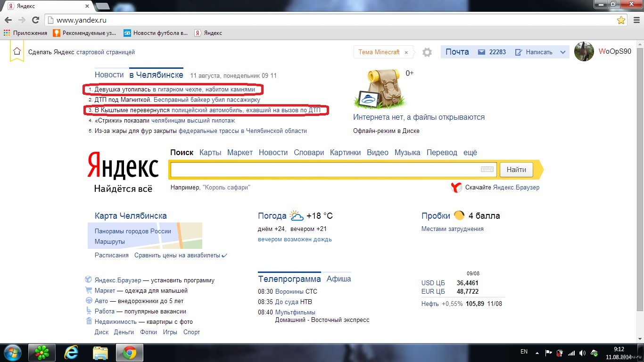The width and height of the screenshot is (644, 362).
Task: Click the Яндекс.Браузер download link near search
Action: pos(516,187)
